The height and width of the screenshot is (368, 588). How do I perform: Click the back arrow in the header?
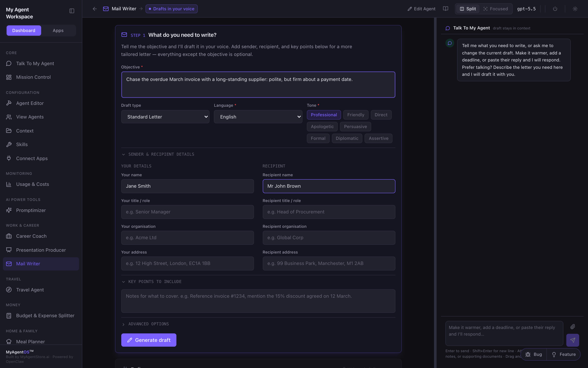(95, 9)
